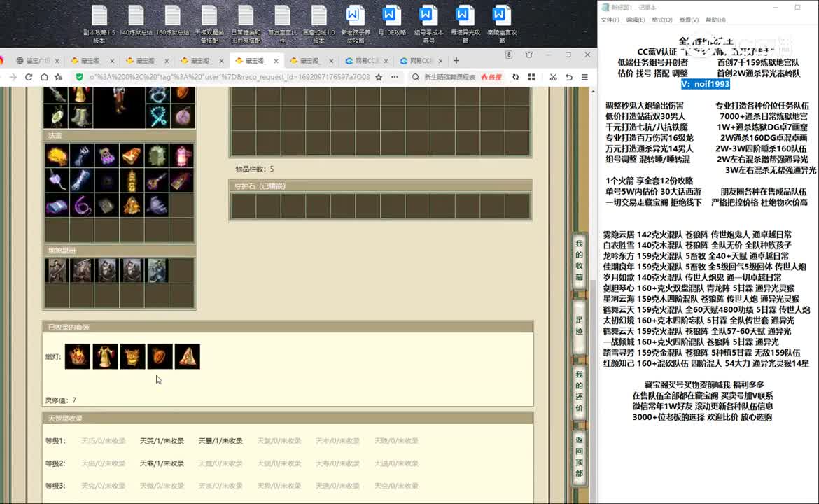Screen dimensions: 819x504
Task: Click the first character portrait thumbnail
Action: pyautogui.click(x=57, y=270)
